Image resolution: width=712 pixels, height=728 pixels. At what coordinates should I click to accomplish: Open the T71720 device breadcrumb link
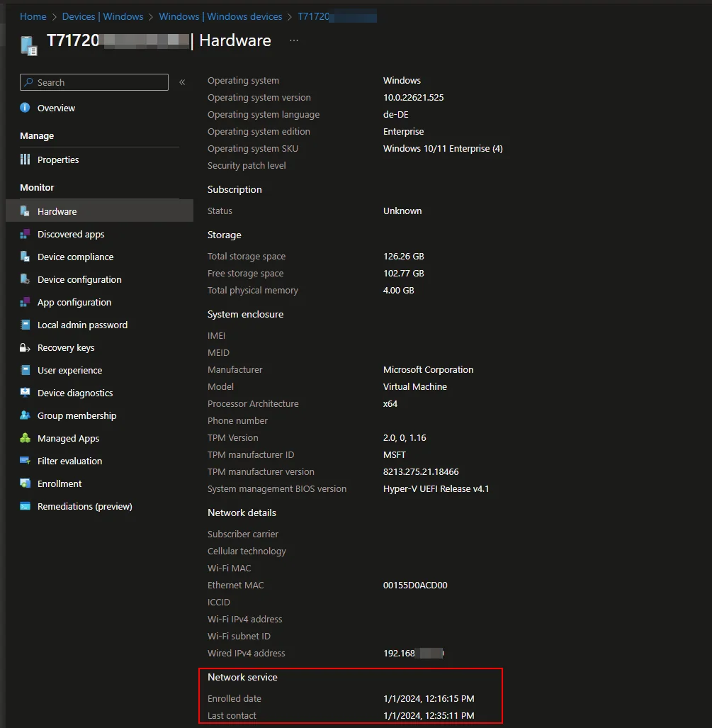tap(337, 17)
